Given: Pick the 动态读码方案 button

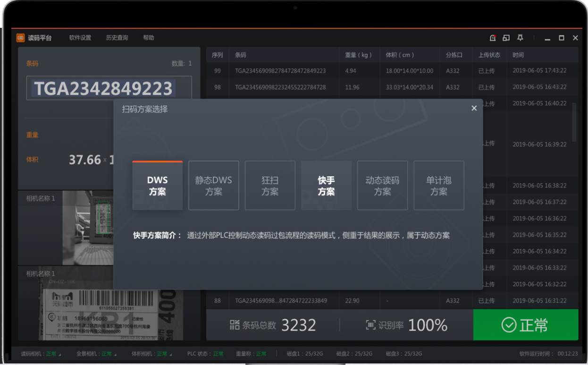Looking at the screenshot, I should pyautogui.click(x=382, y=186).
